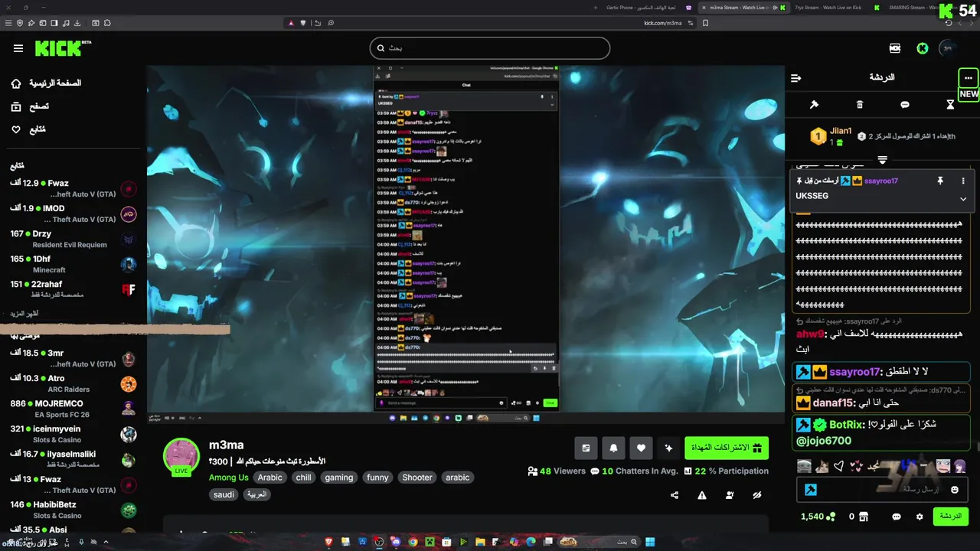Report stream with warning triangle icon

coord(702,495)
